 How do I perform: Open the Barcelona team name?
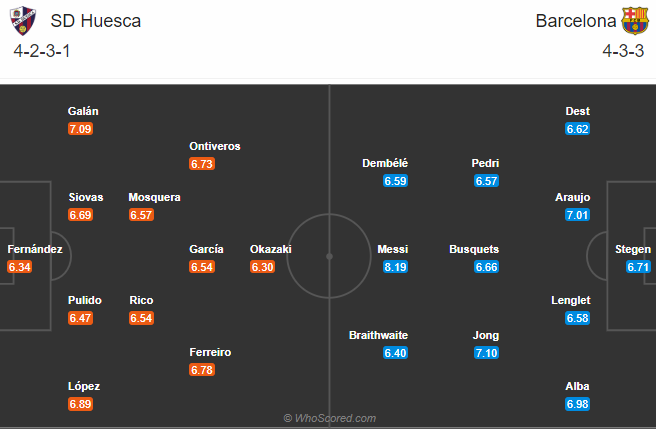[575, 21]
